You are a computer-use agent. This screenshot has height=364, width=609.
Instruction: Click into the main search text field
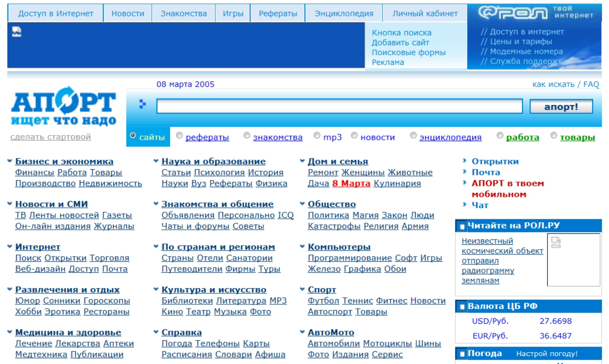(339, 106)
